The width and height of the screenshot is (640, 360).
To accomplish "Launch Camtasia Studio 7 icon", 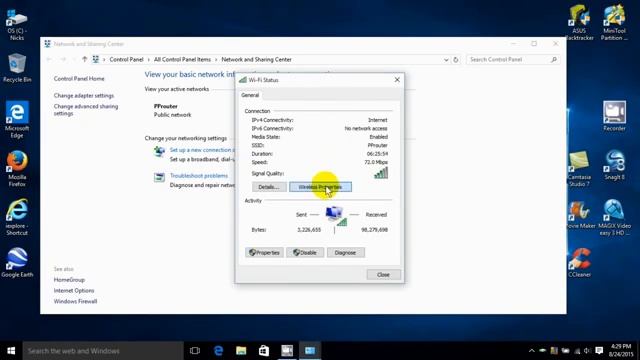I will [x=579, y=169].
